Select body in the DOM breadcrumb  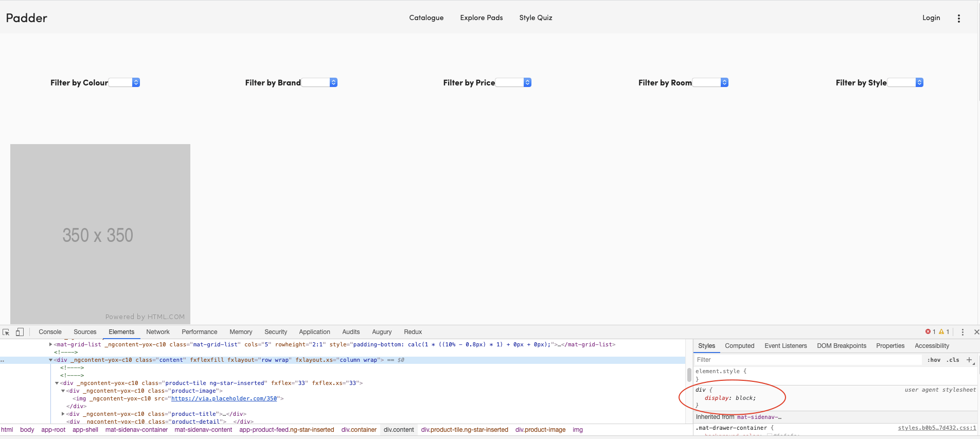27,430
